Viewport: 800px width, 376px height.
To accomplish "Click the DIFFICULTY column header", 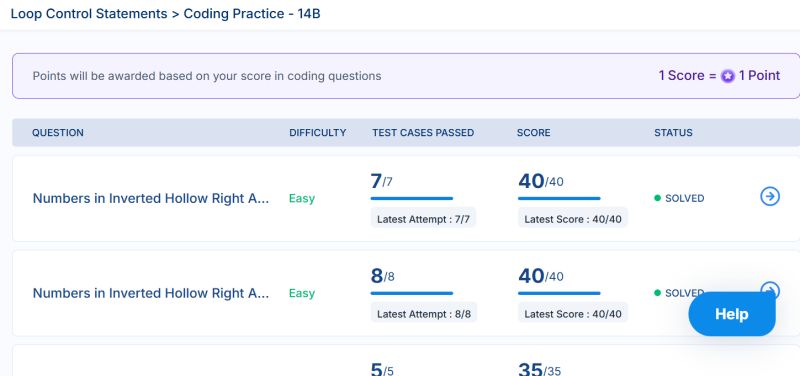I will (x=317, y=133).
